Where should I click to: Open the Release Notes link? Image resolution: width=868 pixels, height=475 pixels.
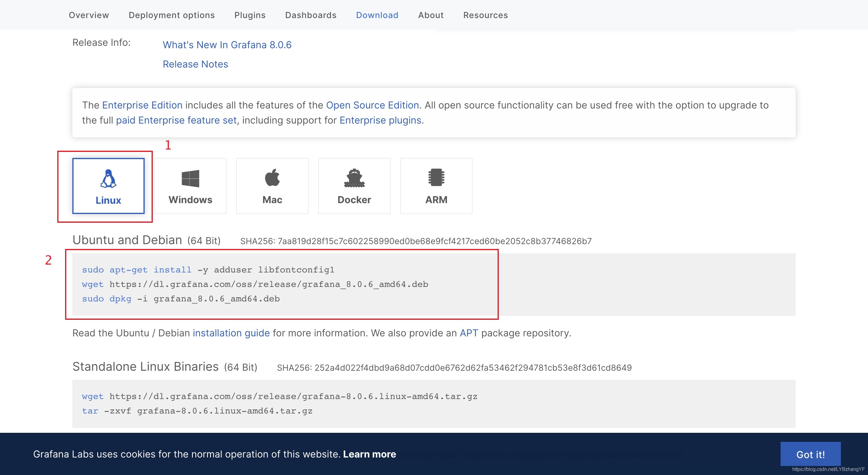tap(195, 64)
